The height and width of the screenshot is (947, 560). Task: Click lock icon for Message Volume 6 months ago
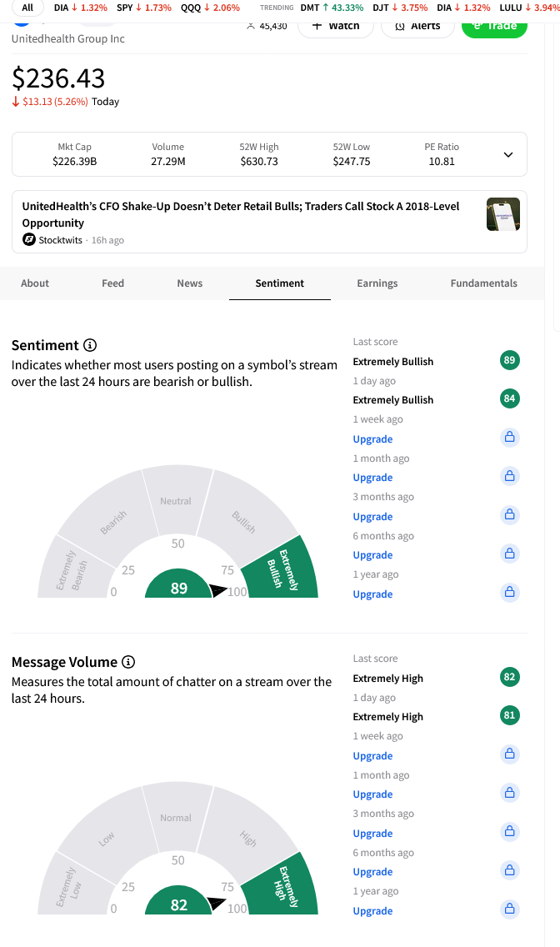coord(510,870)
